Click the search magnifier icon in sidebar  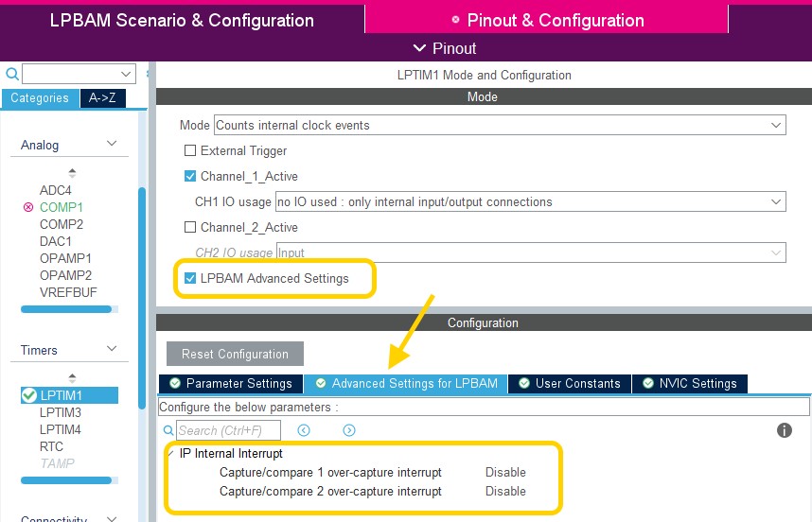pyautogui.click(x=12, y=74)
